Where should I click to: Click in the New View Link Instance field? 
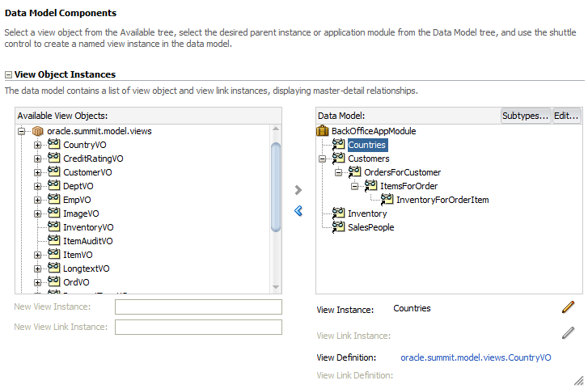coord(198,327)
